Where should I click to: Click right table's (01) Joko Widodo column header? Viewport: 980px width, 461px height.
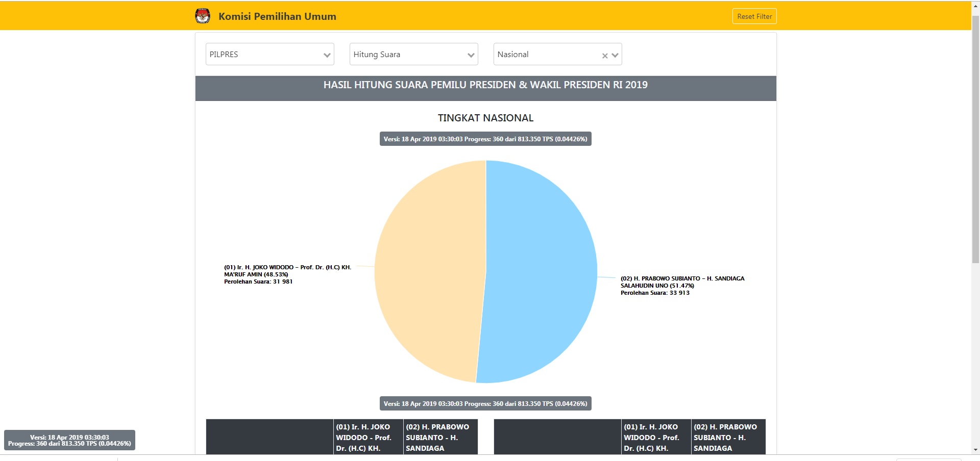[x=655, y=437]
